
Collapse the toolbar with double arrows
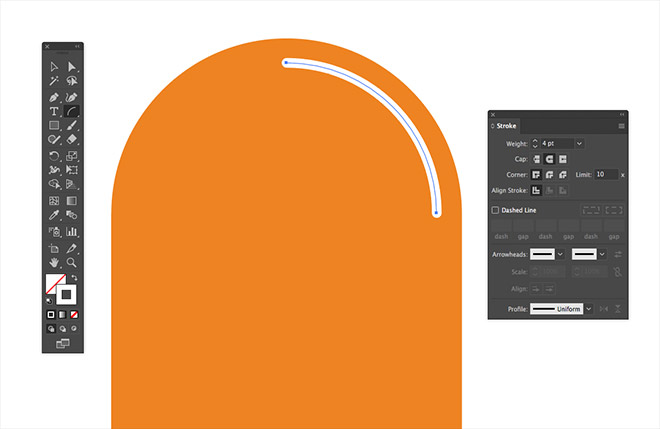[x=77, y=46]
